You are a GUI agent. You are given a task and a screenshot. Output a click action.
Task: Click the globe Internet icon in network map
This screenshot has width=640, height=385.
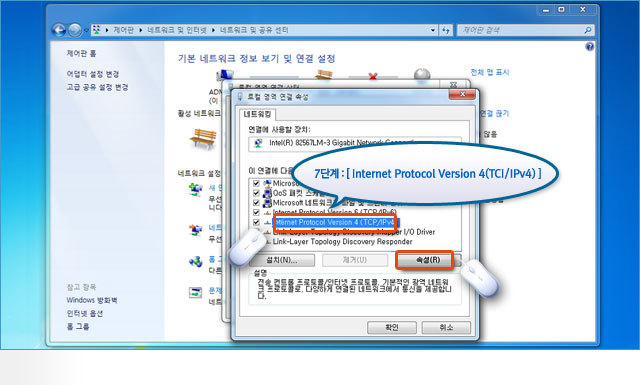pyautogui.click(x=422, y=75)
